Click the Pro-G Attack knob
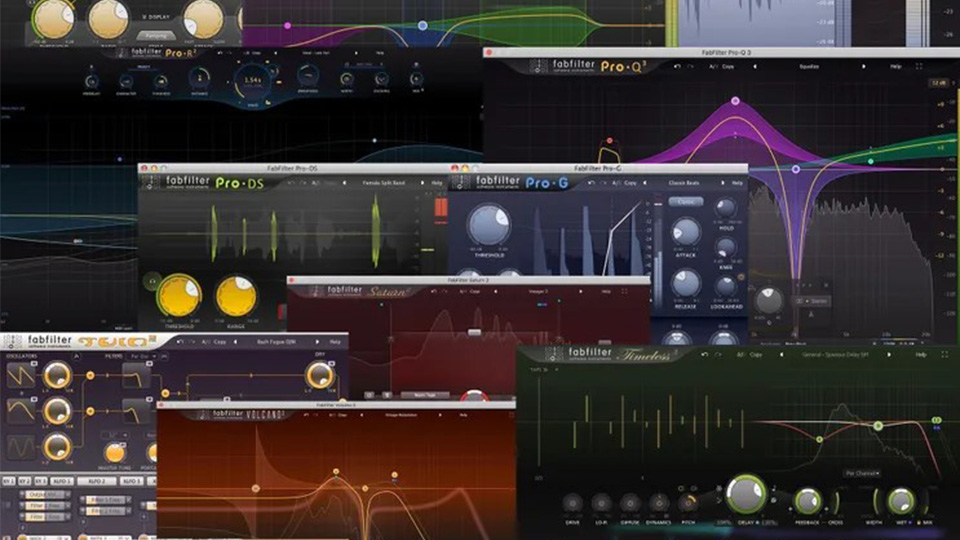This screenshot has height=540, width=960. pos(686,232)
